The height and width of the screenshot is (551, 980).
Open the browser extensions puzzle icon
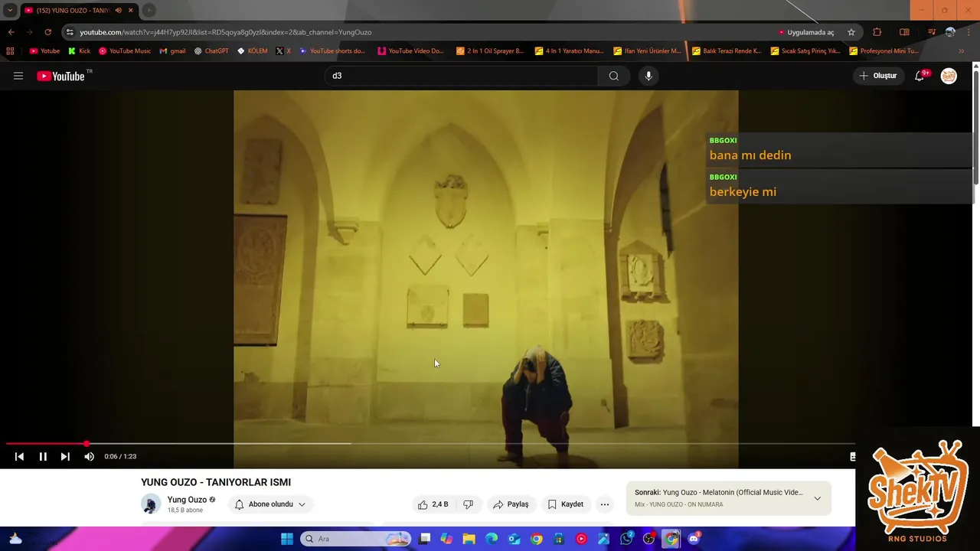click(x=877, y=32)
